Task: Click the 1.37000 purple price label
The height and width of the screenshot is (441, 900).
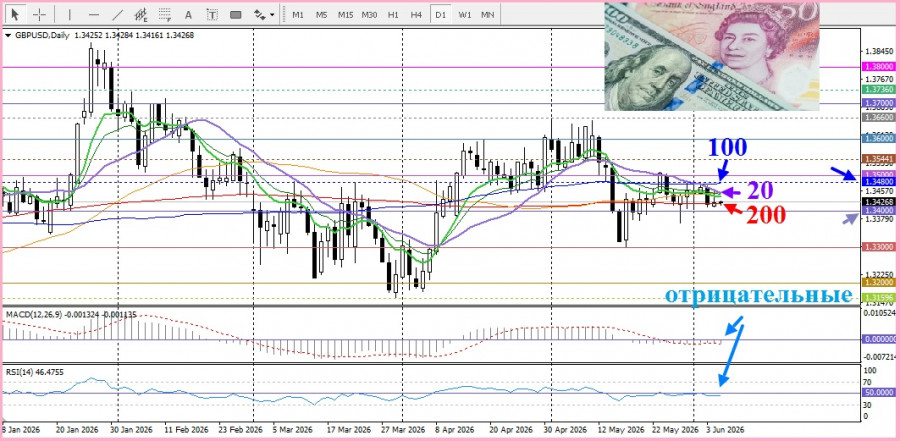Action: tap(878, 103)
